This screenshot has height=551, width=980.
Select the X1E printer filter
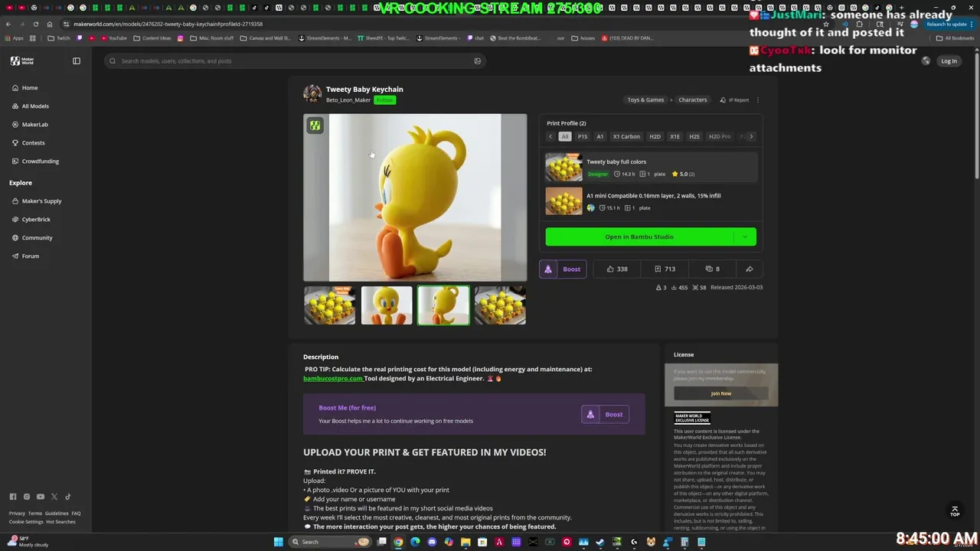click(x=675, y=136)
